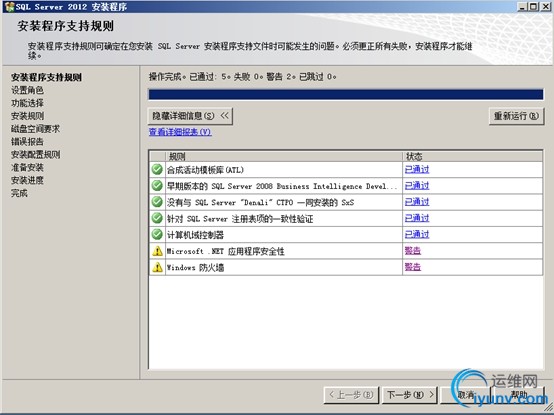Click the disabled 上一步(B) button
Viewport: 554px width, 415px height.
click(x=351, y=395)
